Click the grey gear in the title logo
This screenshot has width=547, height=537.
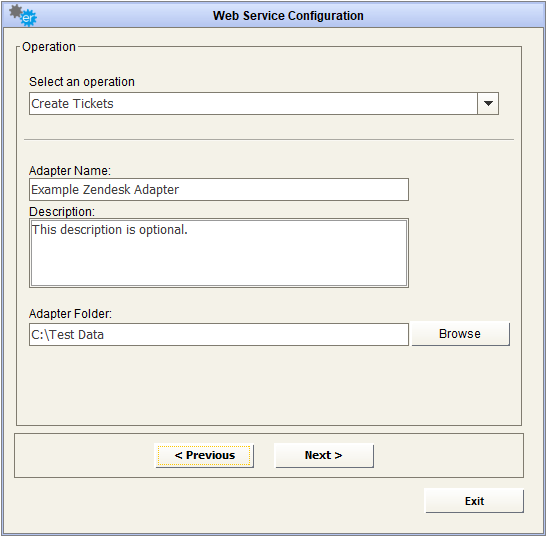[15, 11]
